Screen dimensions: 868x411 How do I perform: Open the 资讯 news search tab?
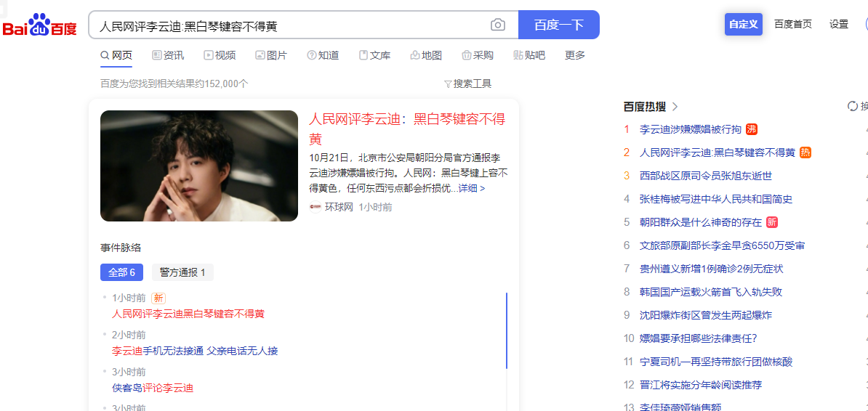pos(167,55)
